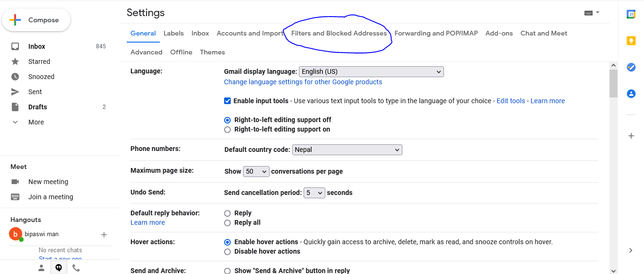The height and width of the screenshot is (274, 644).
Task: Open the Snoozed clock icon
Action: (x=15, y=77)
